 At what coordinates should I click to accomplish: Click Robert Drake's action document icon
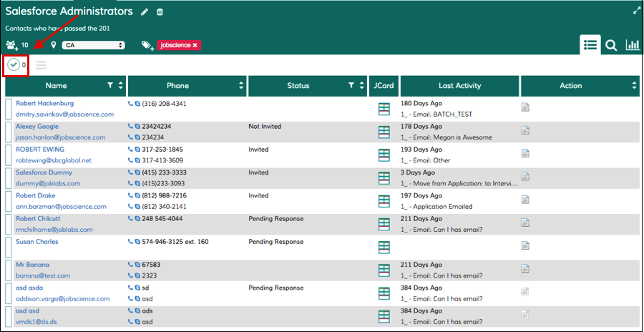pos(525,200)
